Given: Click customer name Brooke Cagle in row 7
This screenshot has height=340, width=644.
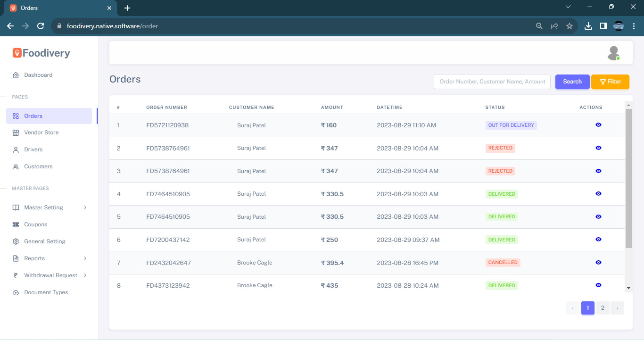Looking at the screenshot, I should point(255,263).
